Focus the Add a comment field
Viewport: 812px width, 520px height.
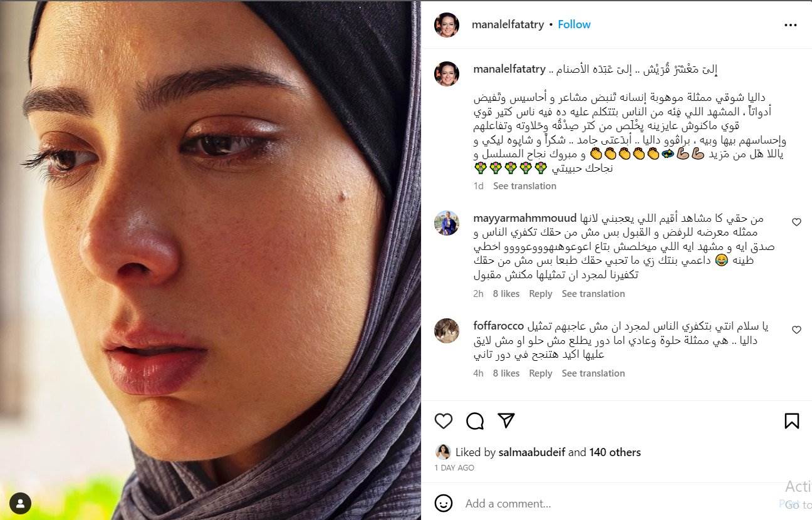[614, 503]
